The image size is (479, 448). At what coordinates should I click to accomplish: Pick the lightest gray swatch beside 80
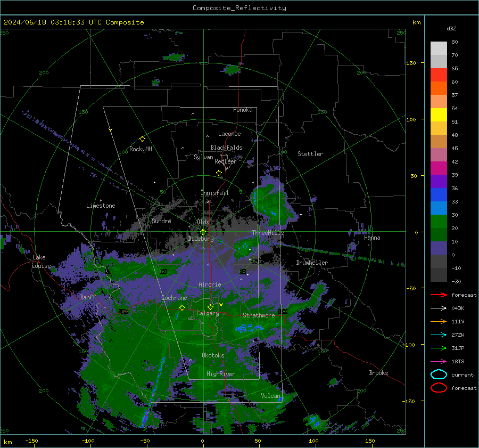click(439, 48)
